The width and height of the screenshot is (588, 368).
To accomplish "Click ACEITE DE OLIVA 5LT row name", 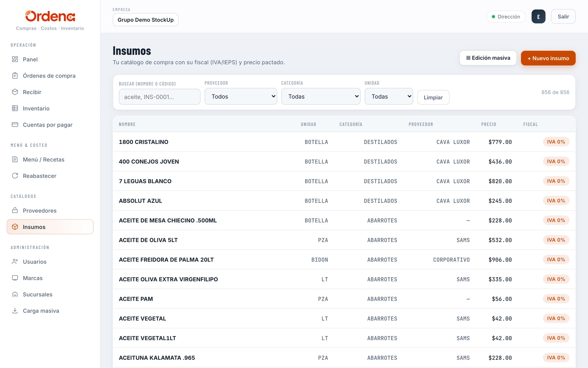I will point(148,240).
